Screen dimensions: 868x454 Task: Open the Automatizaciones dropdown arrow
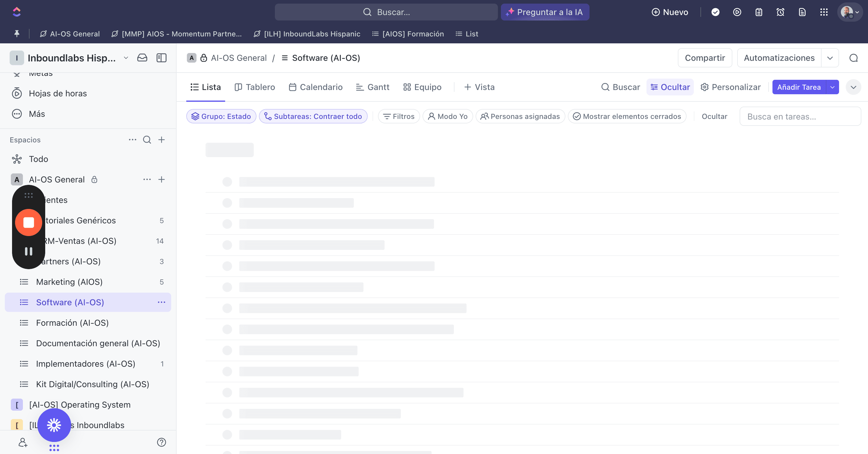click(x=830, y=58)
